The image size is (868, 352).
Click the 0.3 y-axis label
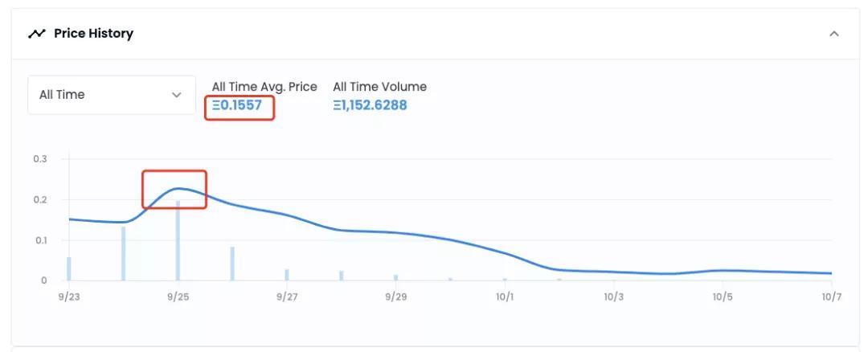(x=40, y=159)
